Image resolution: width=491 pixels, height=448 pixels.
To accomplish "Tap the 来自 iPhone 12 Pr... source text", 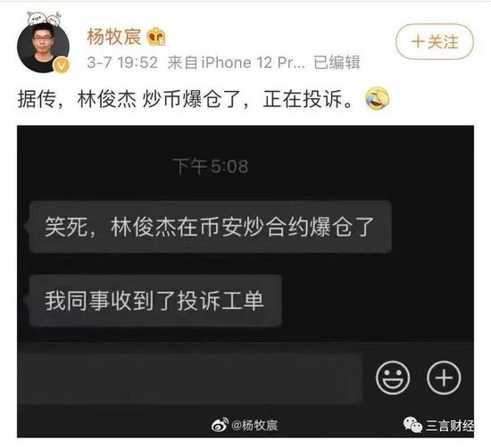I will click(236, 62).
